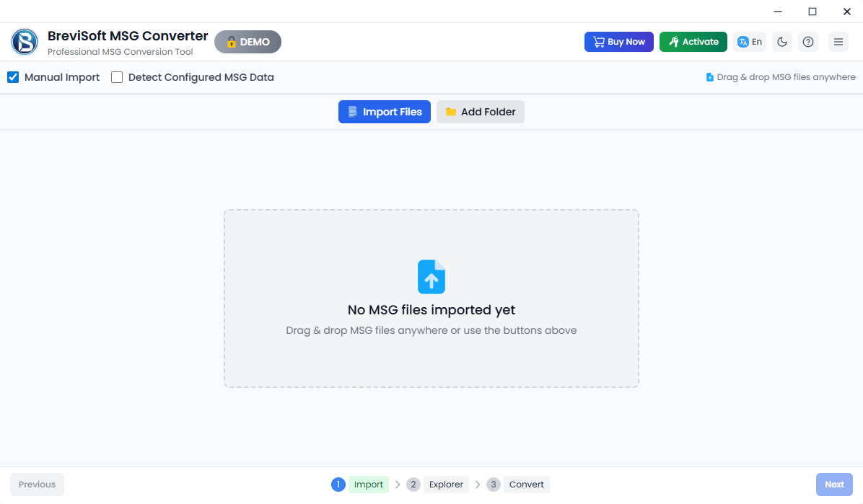Maximize the application window
863x504 pixels.
[x=812, y=12]
